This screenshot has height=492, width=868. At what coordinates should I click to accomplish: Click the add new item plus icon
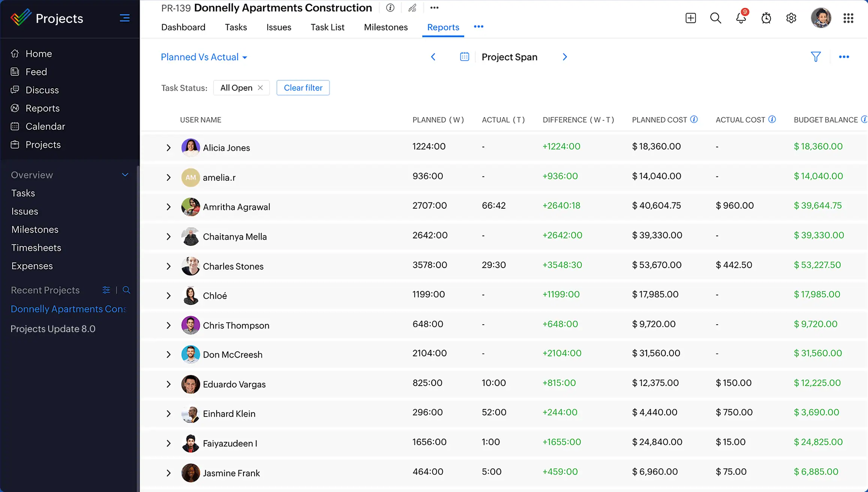point(690,18)
